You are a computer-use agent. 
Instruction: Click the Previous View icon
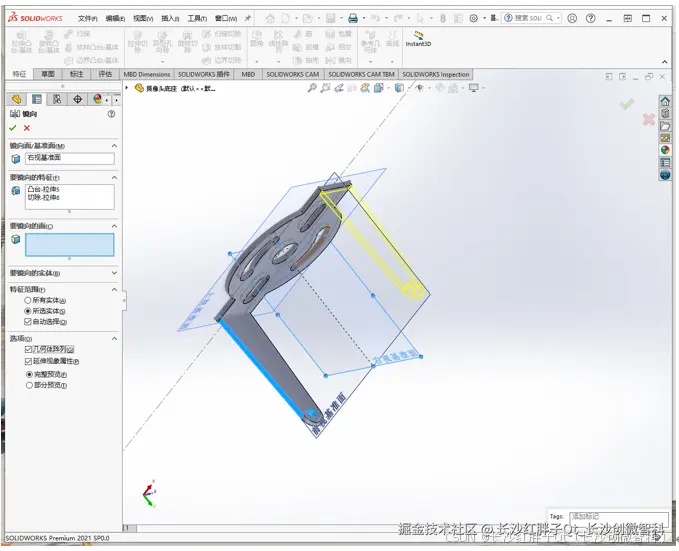[x=339, y=88]
